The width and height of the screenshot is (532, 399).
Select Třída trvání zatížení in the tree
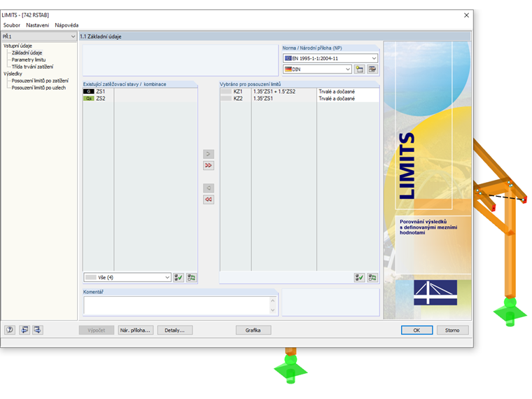click(x=32, y=66)
